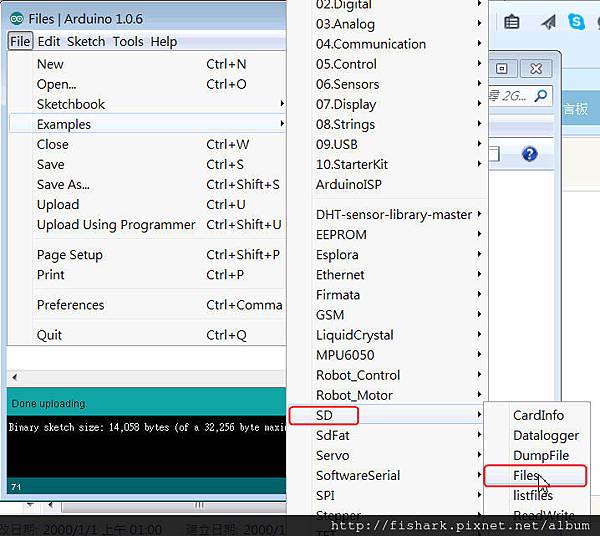Expand the Sketchbook submenu
Viewport: 600px width, 536px height.
(x=147, y=104)
